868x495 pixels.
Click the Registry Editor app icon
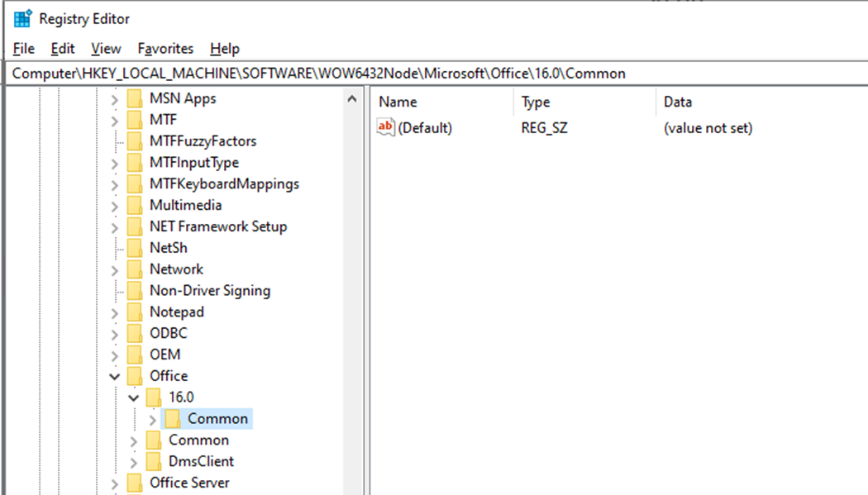(x=23, y=18)
